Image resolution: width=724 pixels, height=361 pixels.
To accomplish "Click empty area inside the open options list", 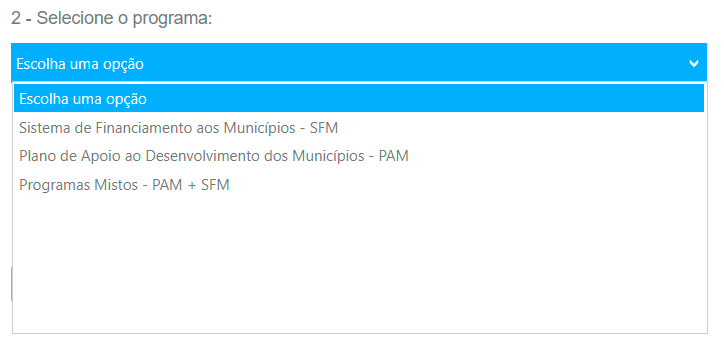I will pyautogui.click(x=359, y=265).
